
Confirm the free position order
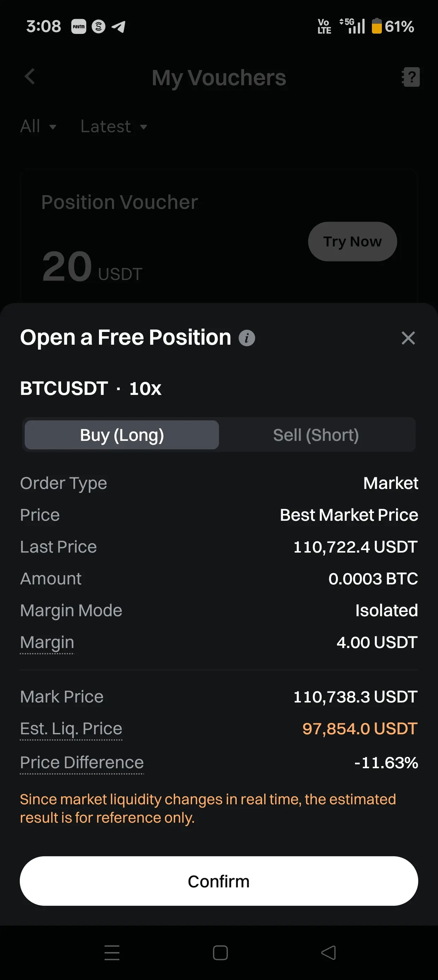pyautogui.click(x=219, y=881)
